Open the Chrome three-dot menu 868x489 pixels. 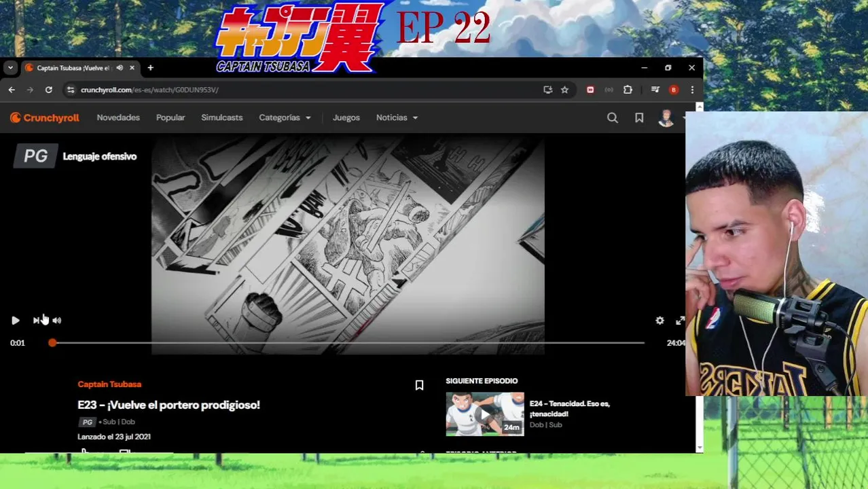tap(692, 90)
